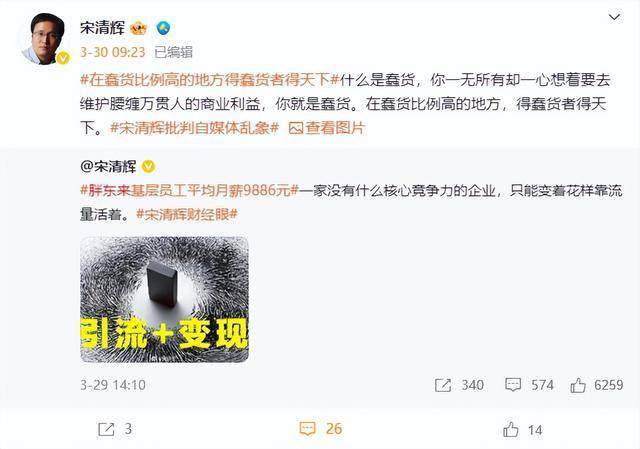Click the yellow verified V on avatar
The image size is (640, 449).
coord(63,58)
